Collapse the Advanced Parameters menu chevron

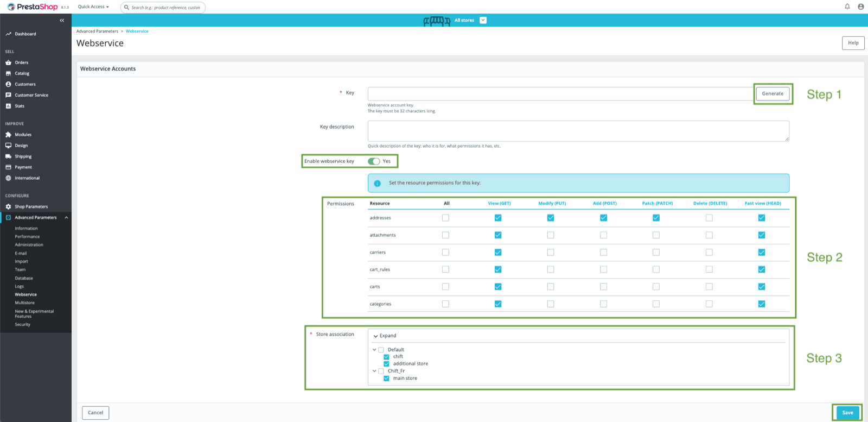66,218
